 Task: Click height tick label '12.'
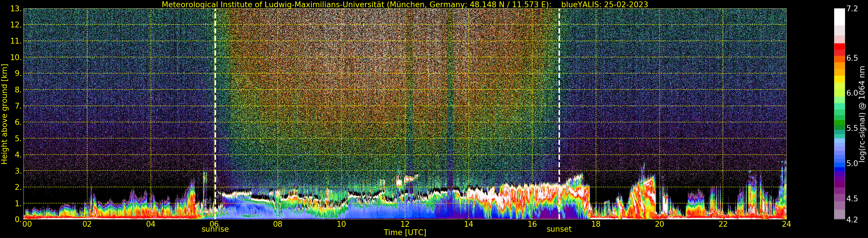pyautogui.click(x=16, y=25)
